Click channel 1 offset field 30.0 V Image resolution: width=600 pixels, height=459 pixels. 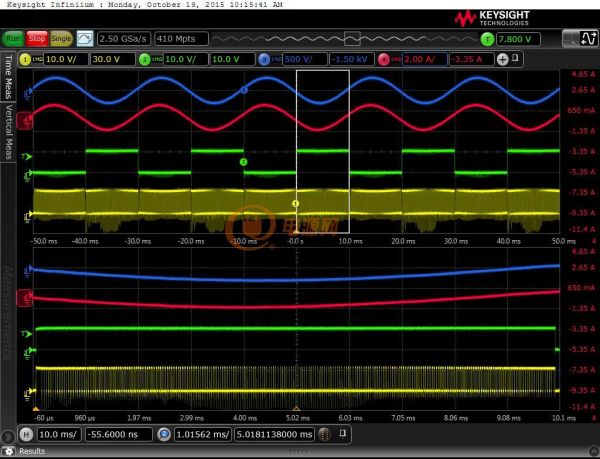[x=112, y=59]
